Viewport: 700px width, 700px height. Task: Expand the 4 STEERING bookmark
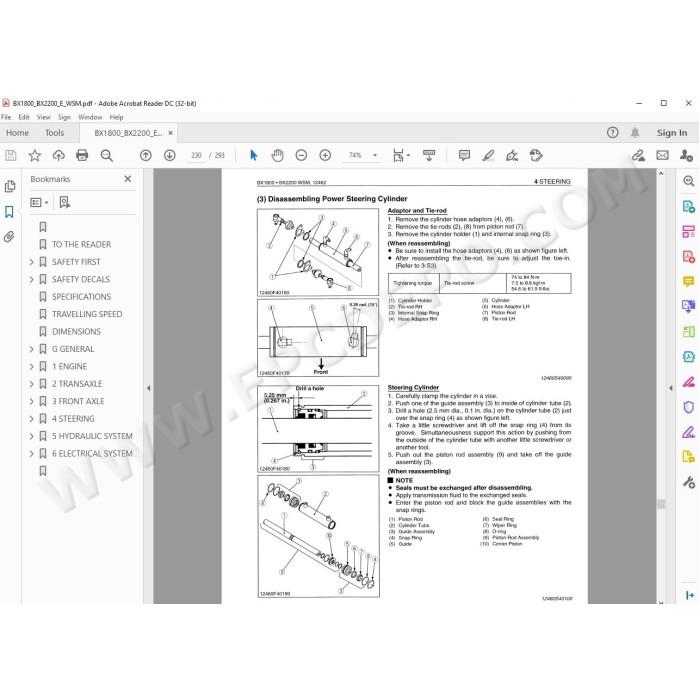(32, 419)
